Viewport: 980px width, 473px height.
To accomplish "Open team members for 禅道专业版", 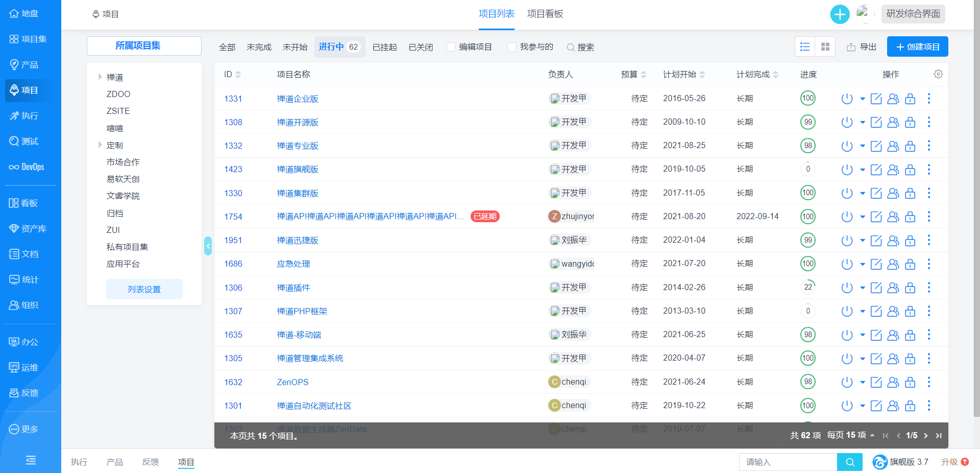I will click(x=893, y=146).
